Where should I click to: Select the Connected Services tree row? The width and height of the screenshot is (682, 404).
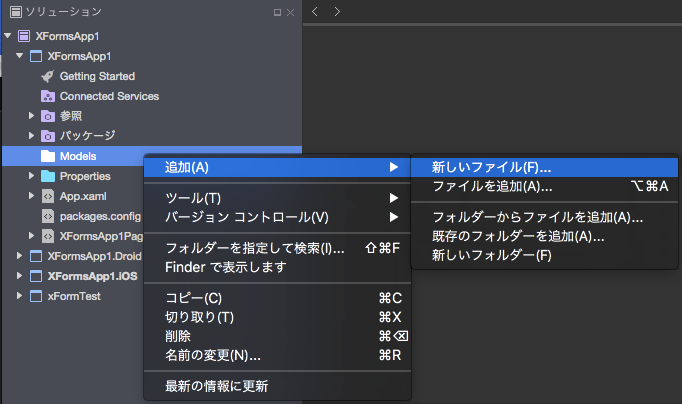152,96
